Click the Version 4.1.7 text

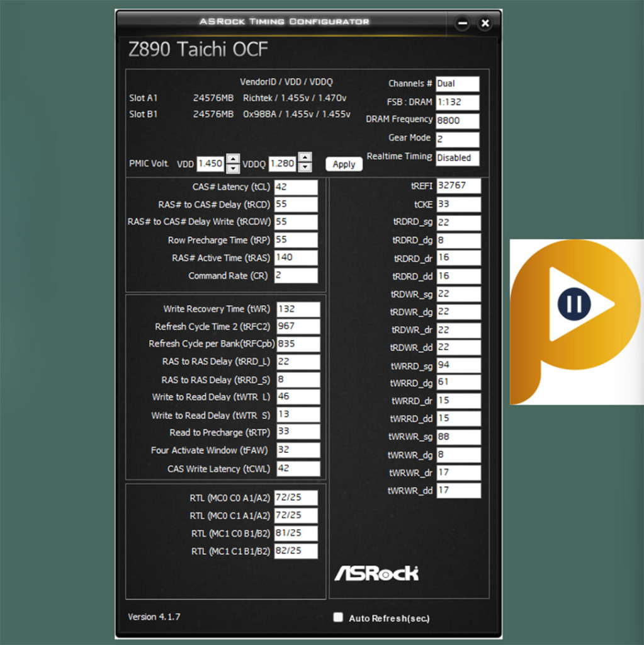coord(154,617)
